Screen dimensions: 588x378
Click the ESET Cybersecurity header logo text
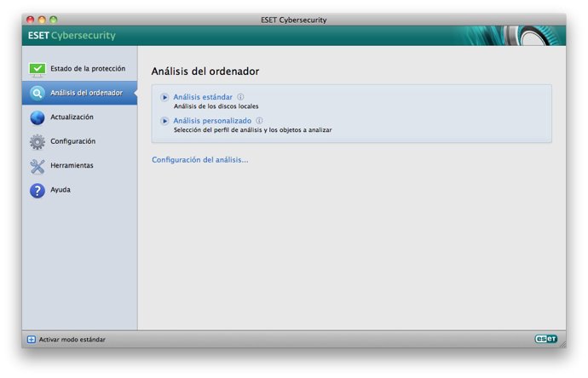[x=72, y=36]
